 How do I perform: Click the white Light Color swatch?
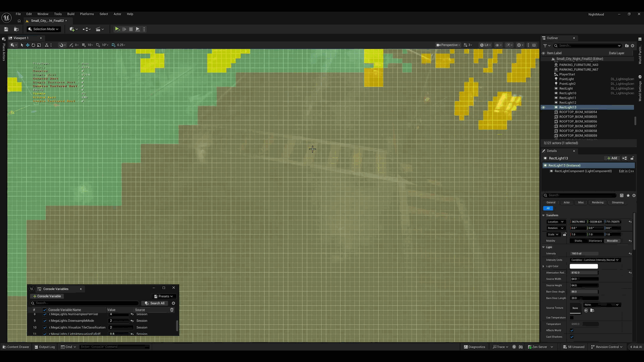click(x=584, y=266)
